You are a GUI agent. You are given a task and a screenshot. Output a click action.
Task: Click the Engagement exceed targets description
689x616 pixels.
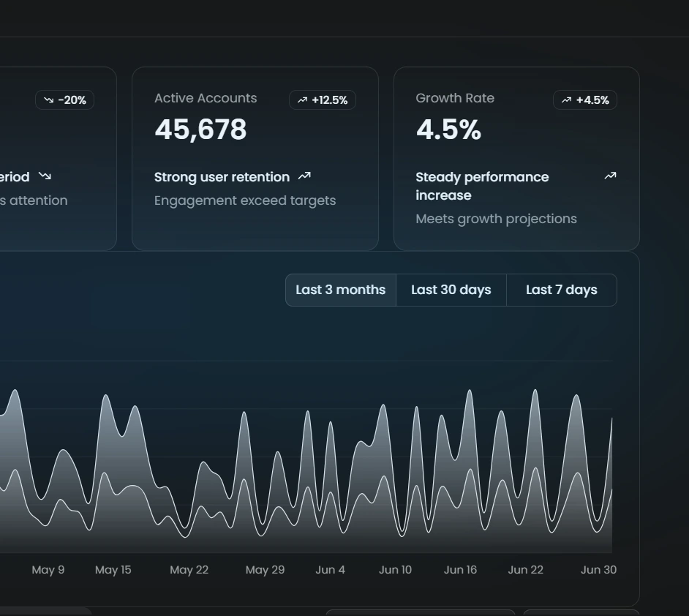pos(245,200)
